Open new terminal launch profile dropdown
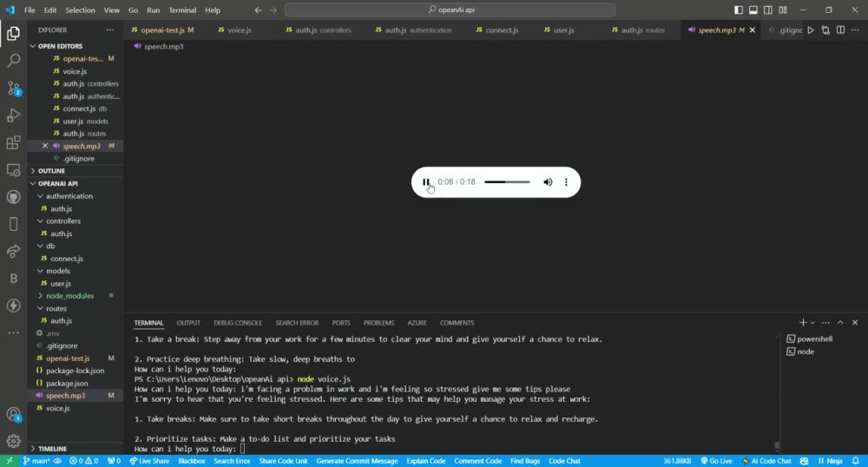Viewport: 868px width, 467px height. coord(812,323)
